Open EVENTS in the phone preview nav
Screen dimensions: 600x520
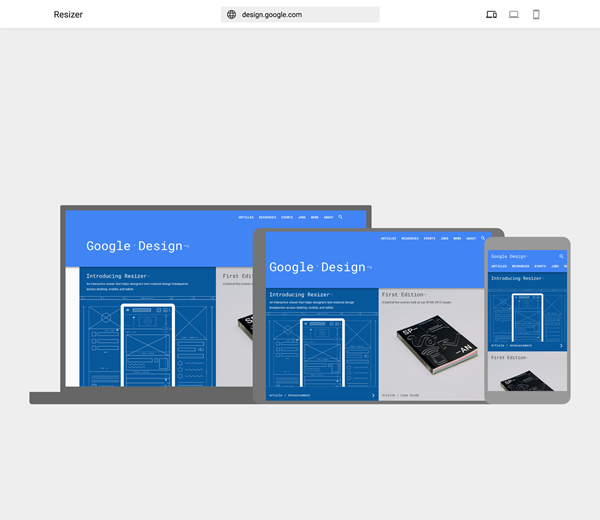pyautogui.click(x=540, y=266)
